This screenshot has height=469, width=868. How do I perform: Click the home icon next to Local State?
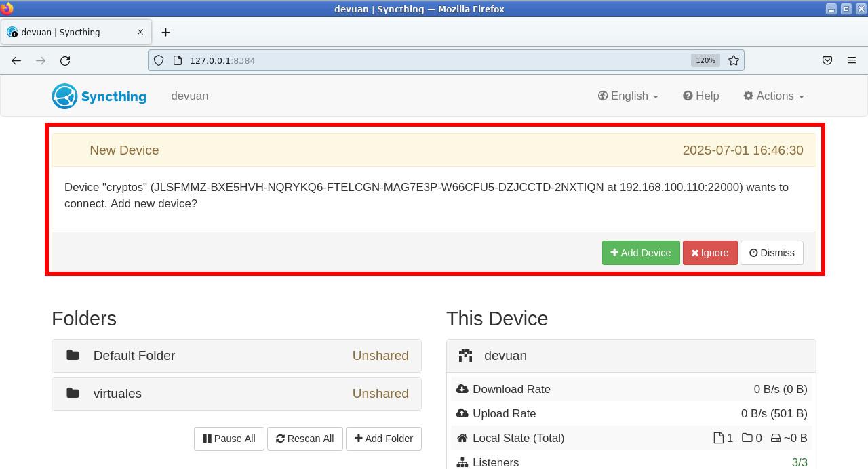462,438
